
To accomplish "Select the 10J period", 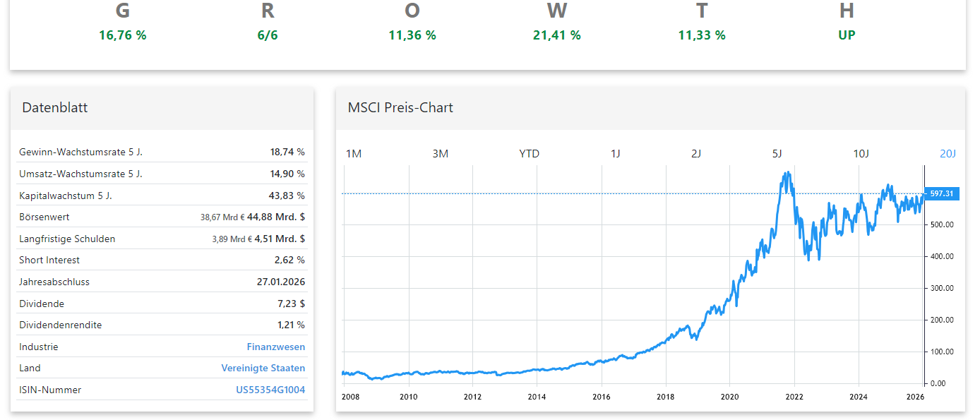I will click(x=862, y=153).
